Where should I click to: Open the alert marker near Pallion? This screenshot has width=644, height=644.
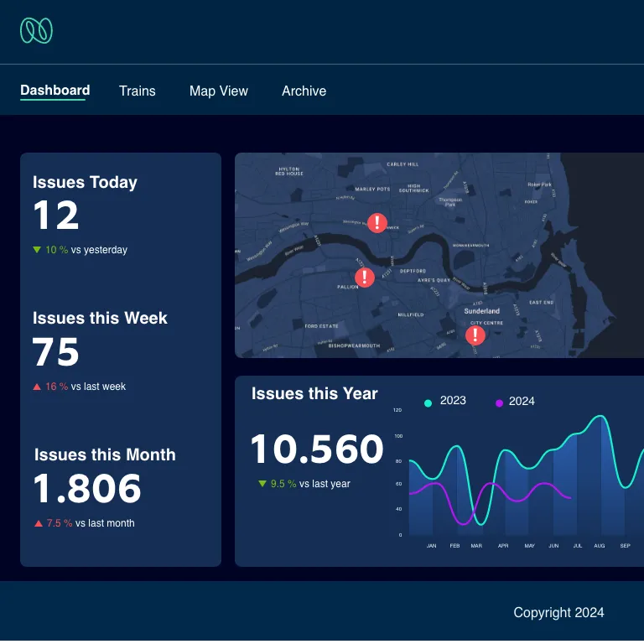(364, 278)
